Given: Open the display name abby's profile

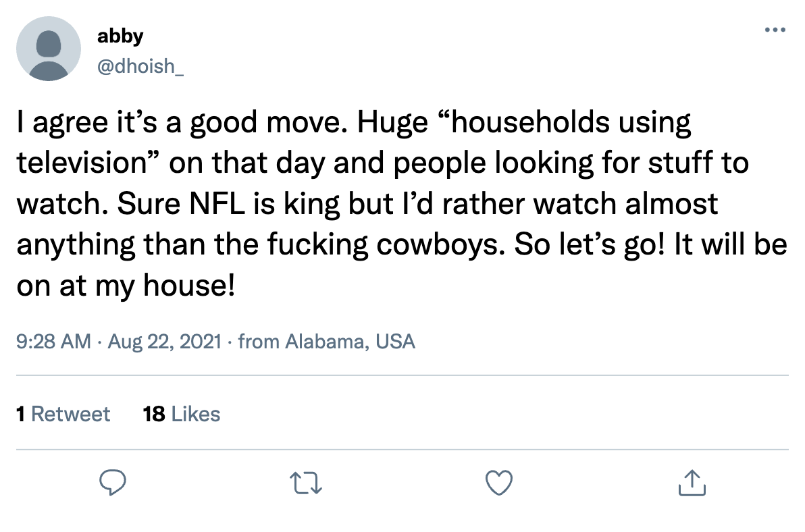Looking at the screenshot, I should [120, 36].
